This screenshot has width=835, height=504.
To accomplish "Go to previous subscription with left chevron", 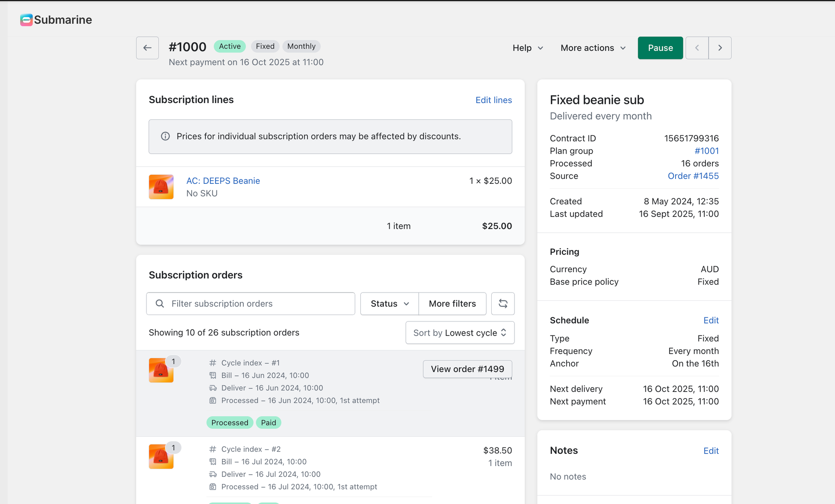I will (697, 48).
